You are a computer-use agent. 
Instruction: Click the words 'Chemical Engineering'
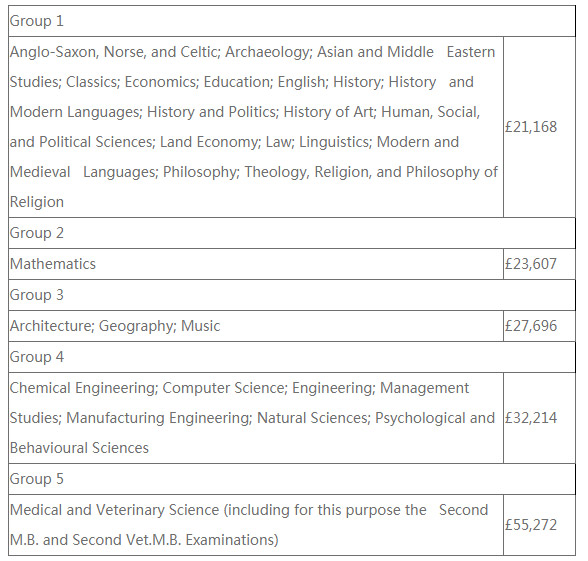[x=83, y=388]
